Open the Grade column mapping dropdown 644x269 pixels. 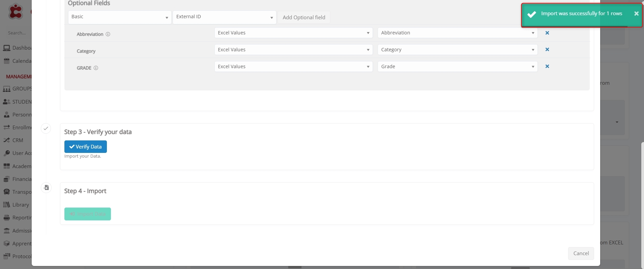457,66
